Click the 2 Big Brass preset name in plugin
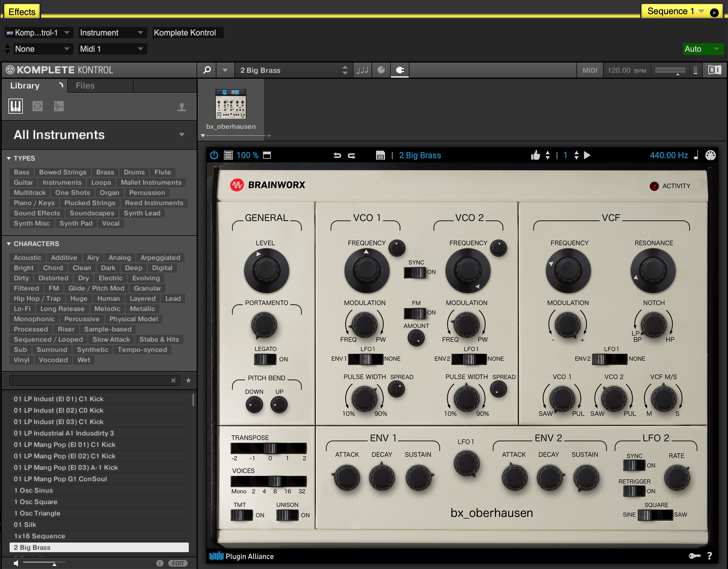Viewport: 728px width, 569px height. [420, 155]
